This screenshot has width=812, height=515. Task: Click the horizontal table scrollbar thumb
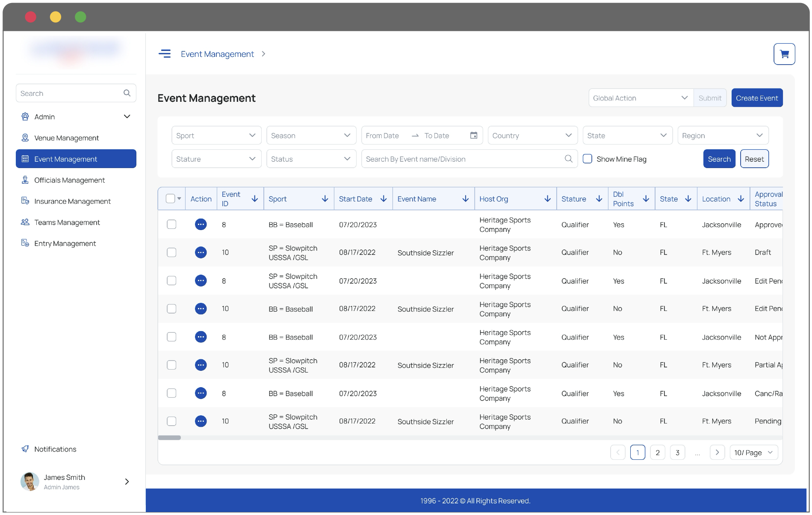point(169,438)
